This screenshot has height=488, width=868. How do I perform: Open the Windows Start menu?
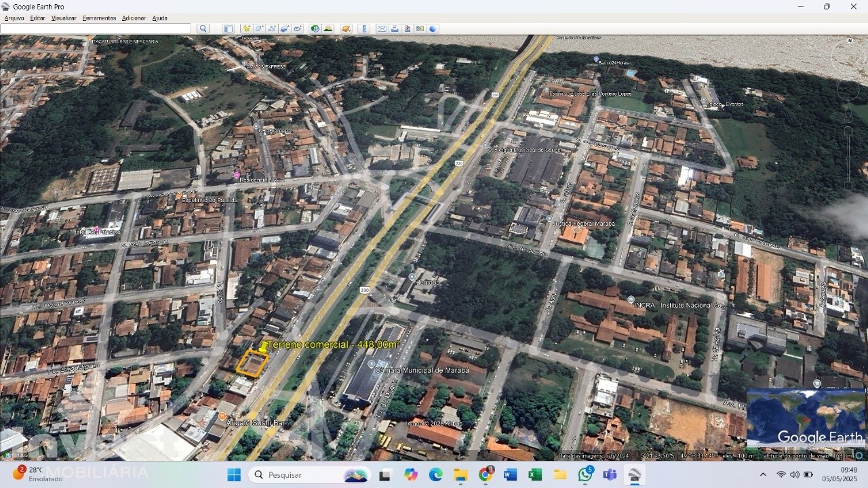tap(234, 474)
